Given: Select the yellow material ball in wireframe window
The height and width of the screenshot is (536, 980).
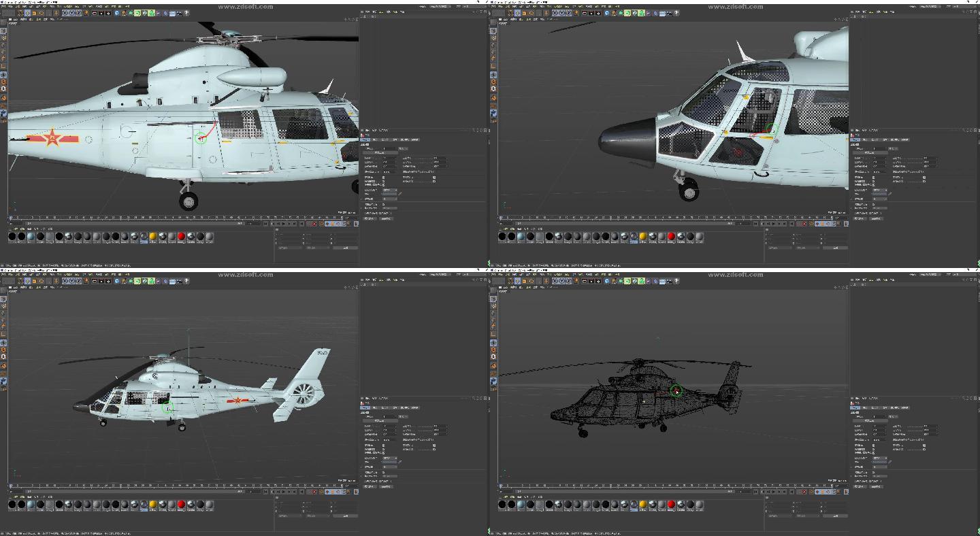Looking at the screenshot, I should click(643, 504).
